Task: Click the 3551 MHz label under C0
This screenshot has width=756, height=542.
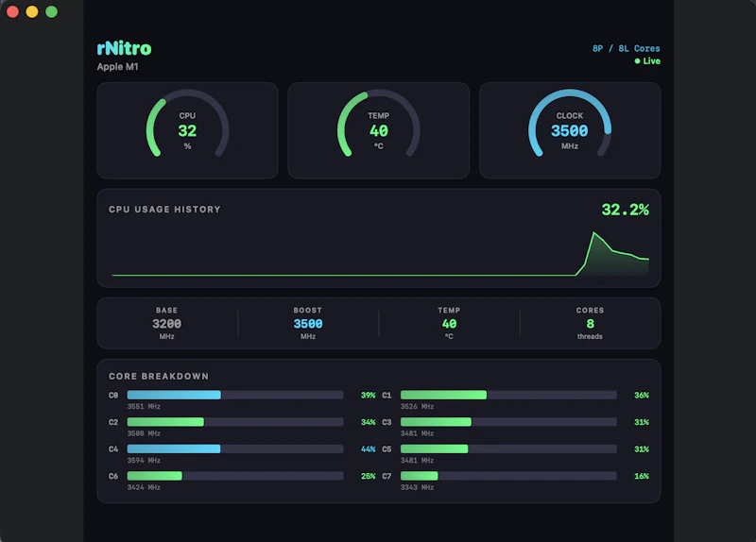Action: coord(144,407)
